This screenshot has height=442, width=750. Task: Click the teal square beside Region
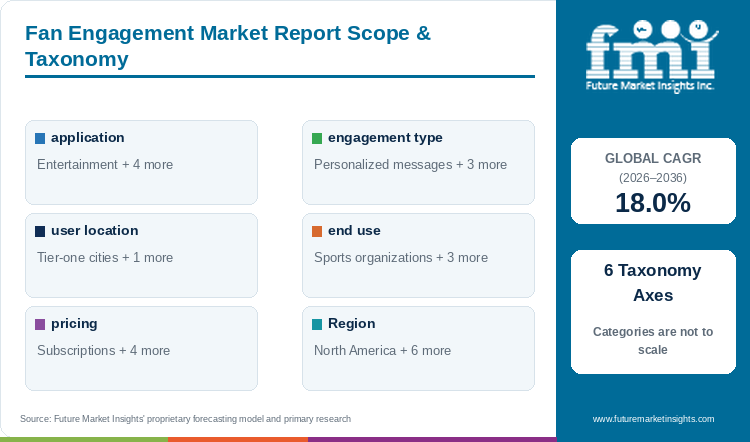click(x=317, y=324)
